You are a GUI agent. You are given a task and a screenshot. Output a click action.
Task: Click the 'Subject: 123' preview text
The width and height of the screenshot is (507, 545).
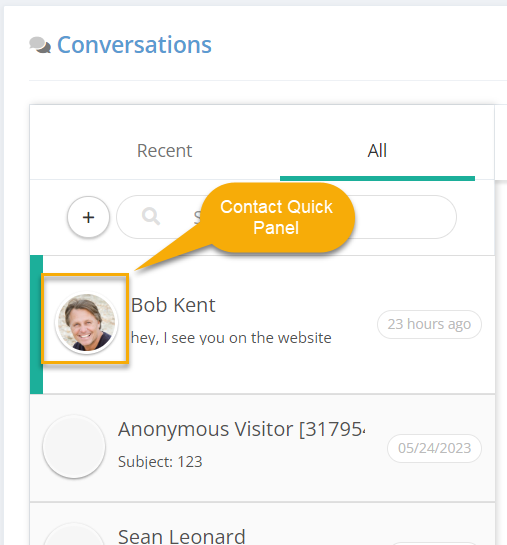point(160,462)
